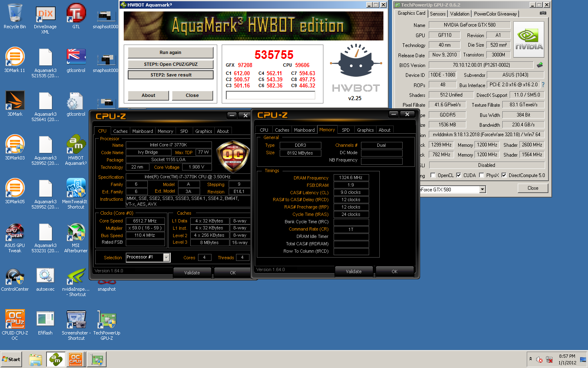
Task: Select Mainboard tab in right CPU-Z window
Action: pos(304,130)
